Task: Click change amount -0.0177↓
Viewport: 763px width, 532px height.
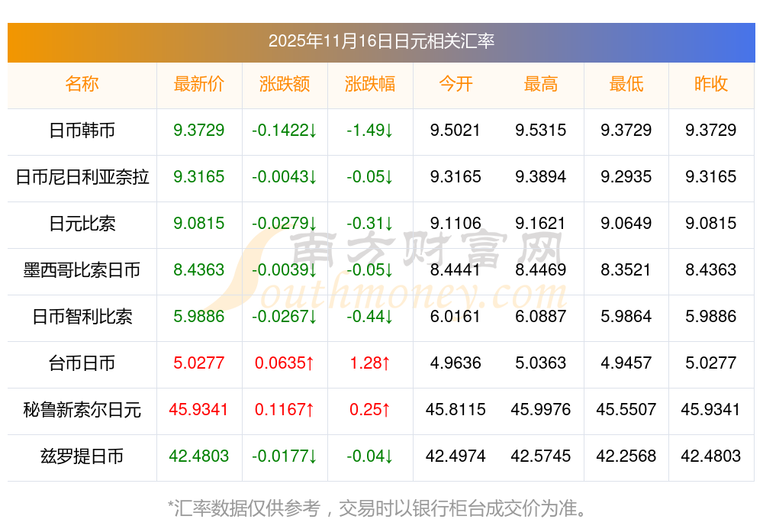Action: pos(284,456)
